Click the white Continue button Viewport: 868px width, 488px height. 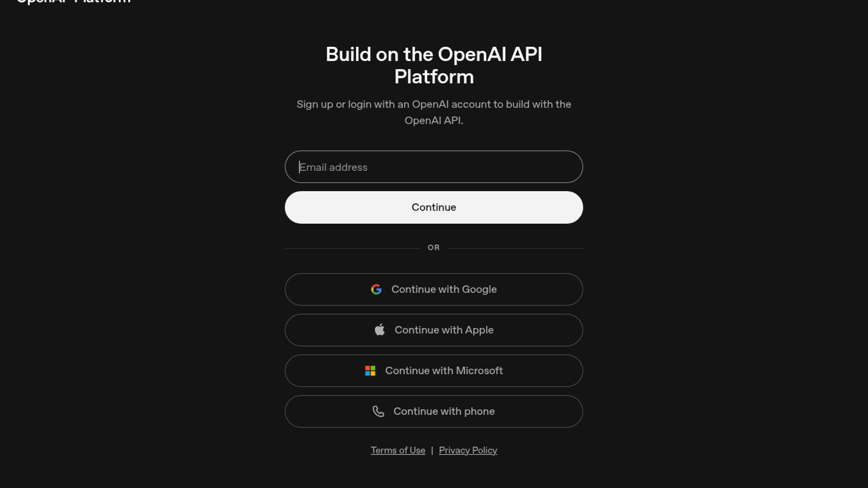coord(434,207)
